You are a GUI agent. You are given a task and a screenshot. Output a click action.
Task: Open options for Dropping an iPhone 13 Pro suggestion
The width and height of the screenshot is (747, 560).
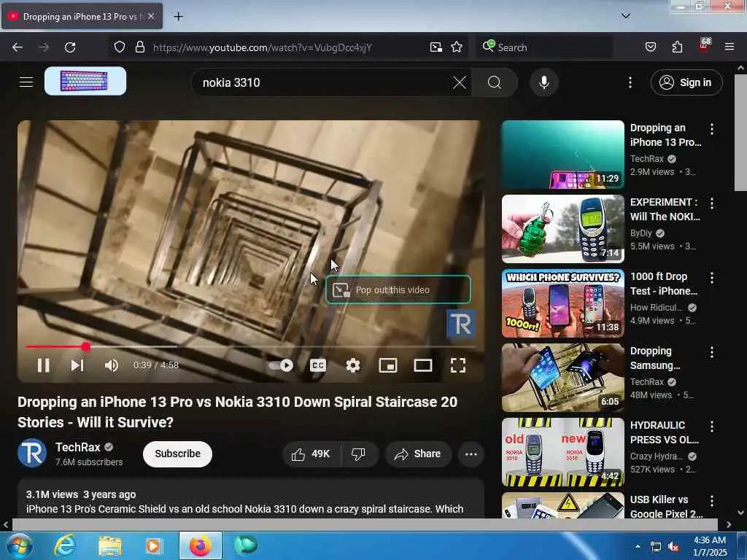click(x=711, y=128)
